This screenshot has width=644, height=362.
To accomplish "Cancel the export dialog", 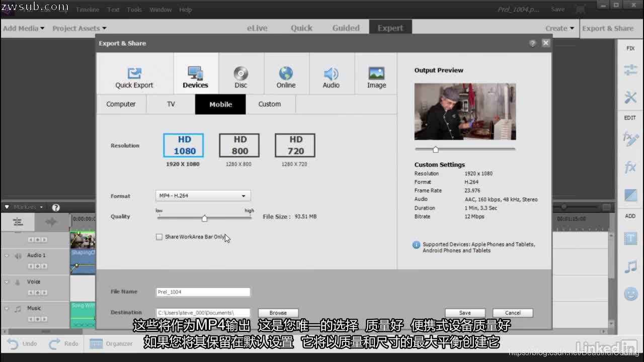I will click(513, 313).
